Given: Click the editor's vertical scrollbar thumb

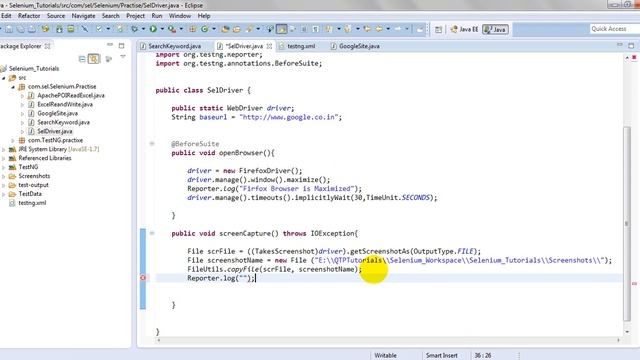Looking at the screenshot, I should click(627, 224).
